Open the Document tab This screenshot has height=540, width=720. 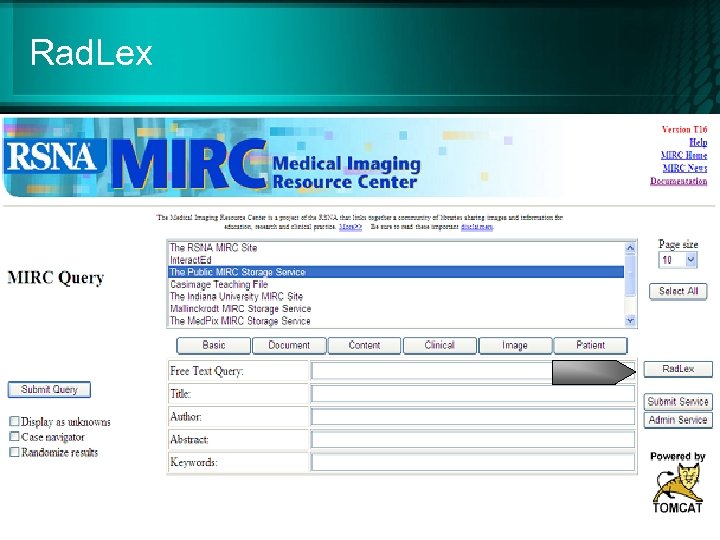click(289, 345)
